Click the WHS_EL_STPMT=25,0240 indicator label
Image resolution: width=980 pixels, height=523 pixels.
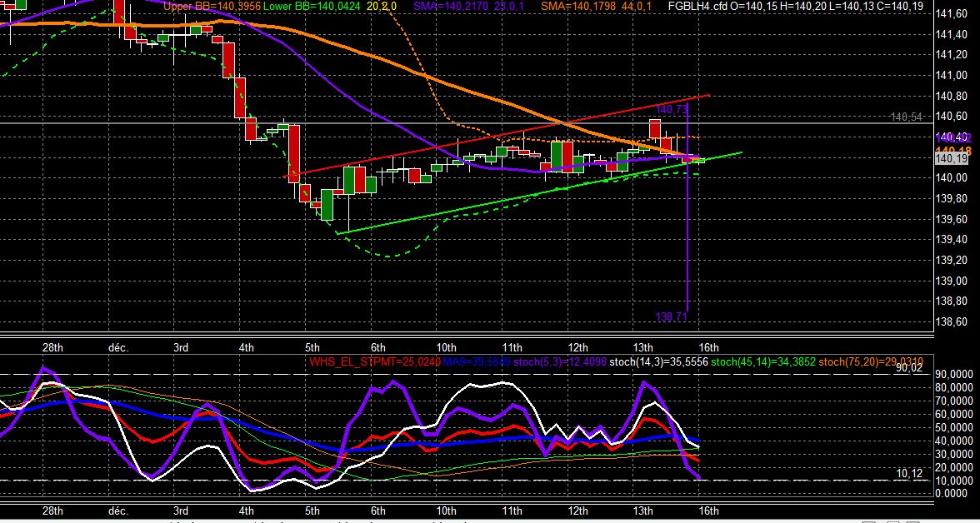pos(375,361)
